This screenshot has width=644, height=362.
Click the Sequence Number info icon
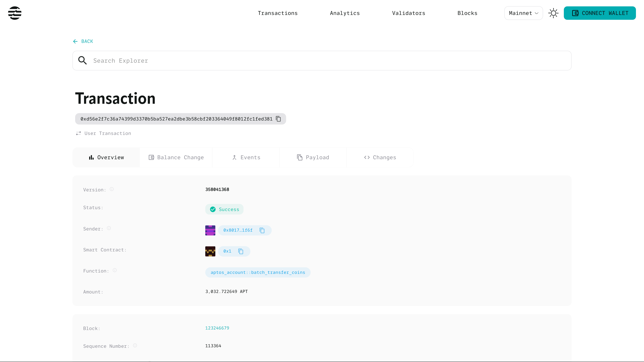pyautogui.click(x=135, y=346)
